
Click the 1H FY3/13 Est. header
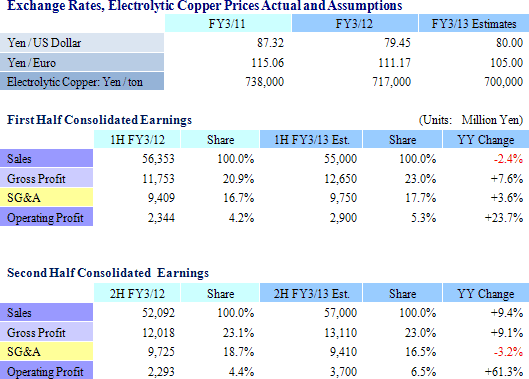pyautogui.click(x=311, y=139)
